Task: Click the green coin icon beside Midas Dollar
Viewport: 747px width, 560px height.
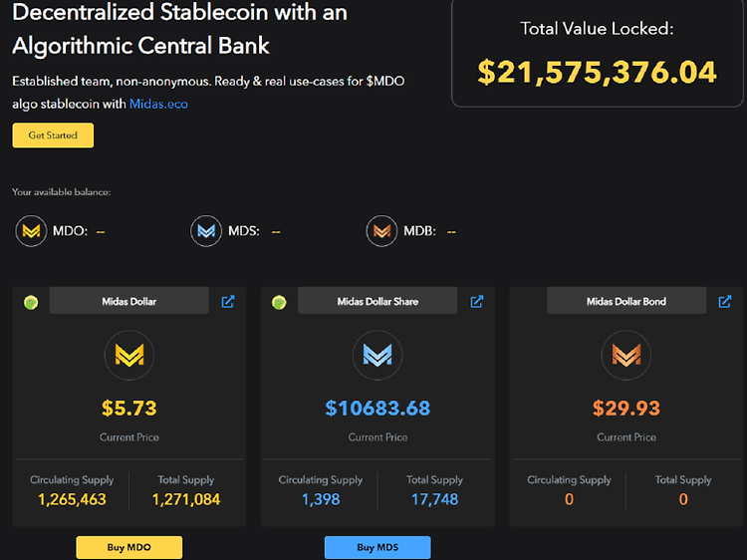Action: point(31,302)
